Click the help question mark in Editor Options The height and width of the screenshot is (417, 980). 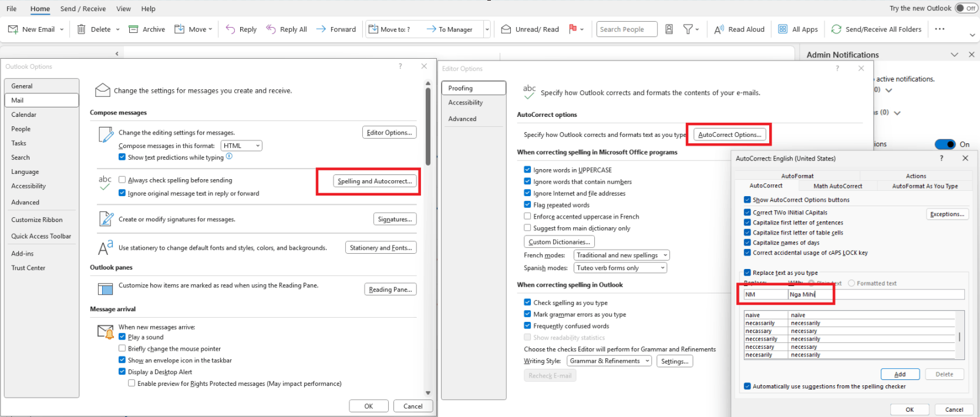pos(837,68)
